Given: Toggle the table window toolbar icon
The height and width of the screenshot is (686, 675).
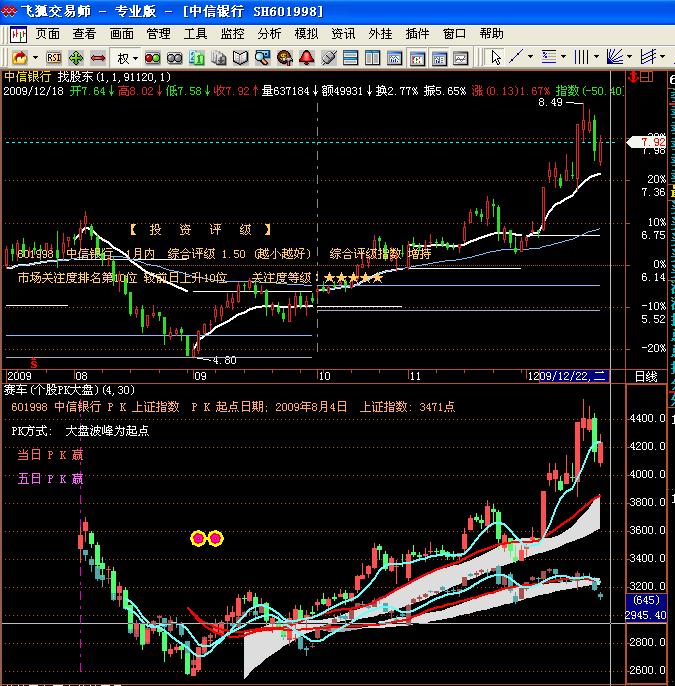Looking at the screenshot, I should click(439, 58).
